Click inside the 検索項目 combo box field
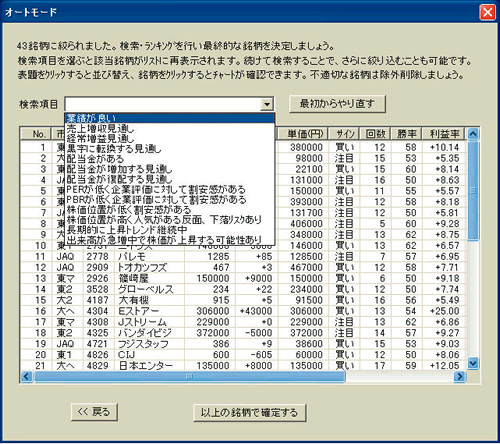 point(163,104)
